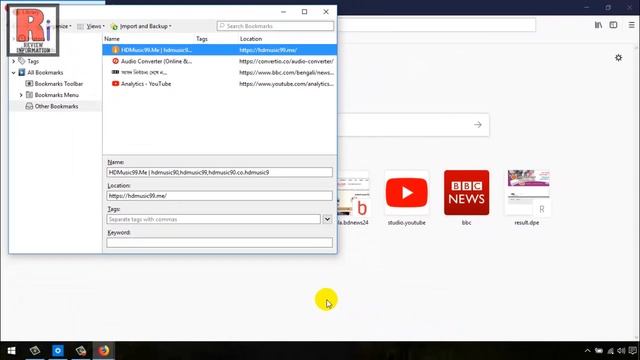This screenshot has height=360, width=640.
Task: Open new tab settings gear icon
Action: coord(619,58)
